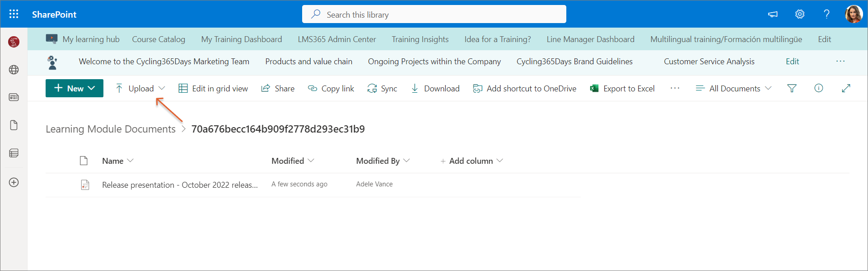
Task: Expand the All Documents view switcher
Action: pyautogui.click(x=734, y=88)
